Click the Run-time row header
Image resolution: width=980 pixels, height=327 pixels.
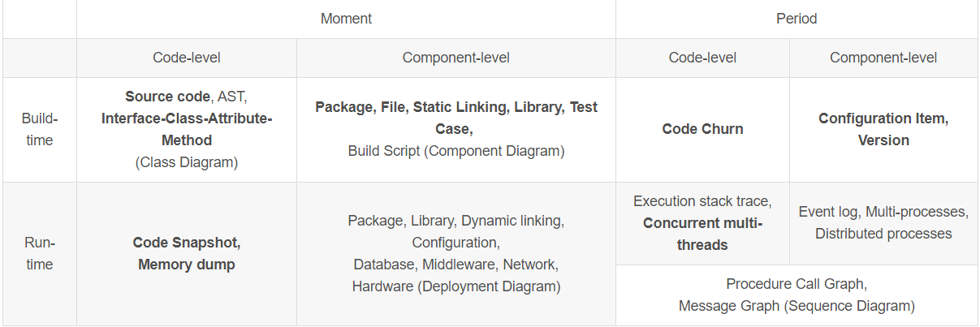(x=39, y=253)
